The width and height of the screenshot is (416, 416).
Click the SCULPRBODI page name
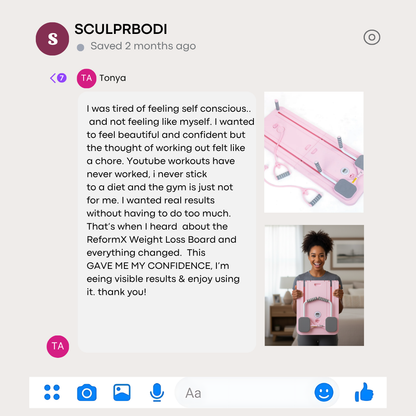[121, 29]
